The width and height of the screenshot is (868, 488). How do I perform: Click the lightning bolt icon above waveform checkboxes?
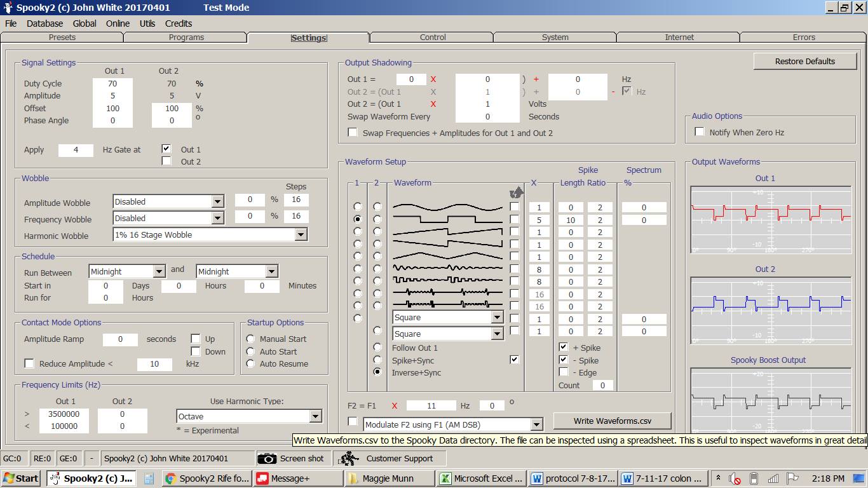(517, 193)
